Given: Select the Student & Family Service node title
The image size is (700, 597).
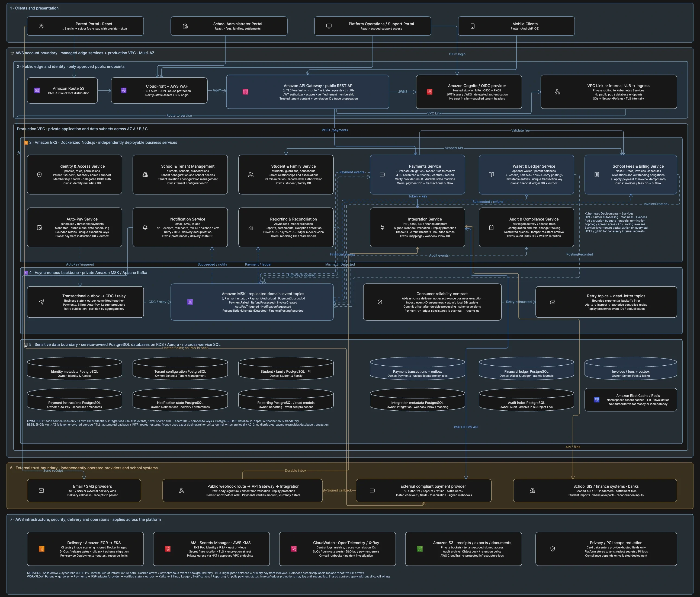Looking at the screenshot, I should [x=293, y=166].
